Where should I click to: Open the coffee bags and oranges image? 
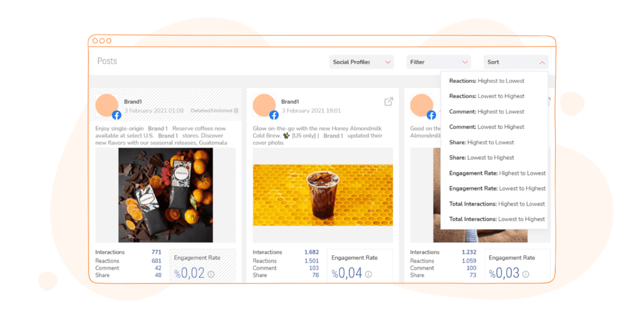[x=165, y=195]
